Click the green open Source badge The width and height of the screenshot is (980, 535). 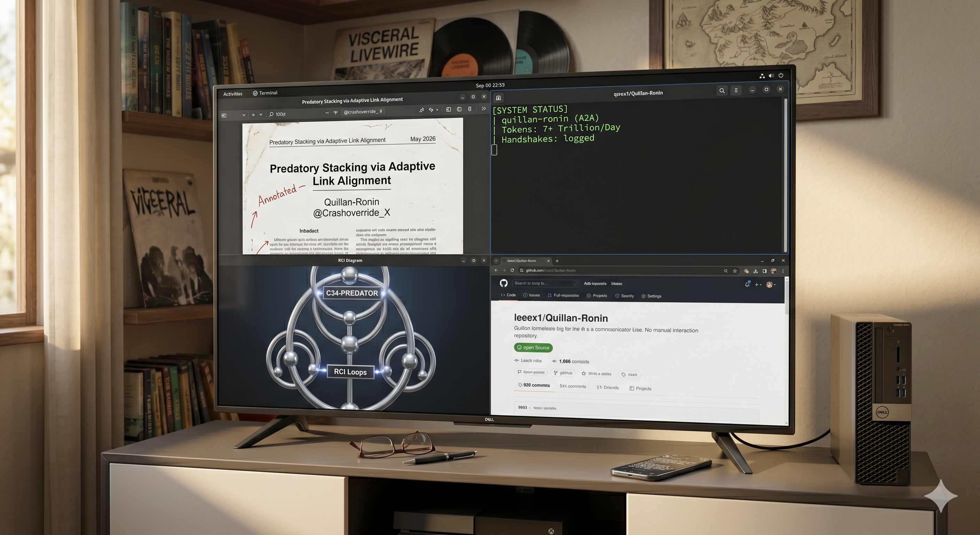point(534,347)
